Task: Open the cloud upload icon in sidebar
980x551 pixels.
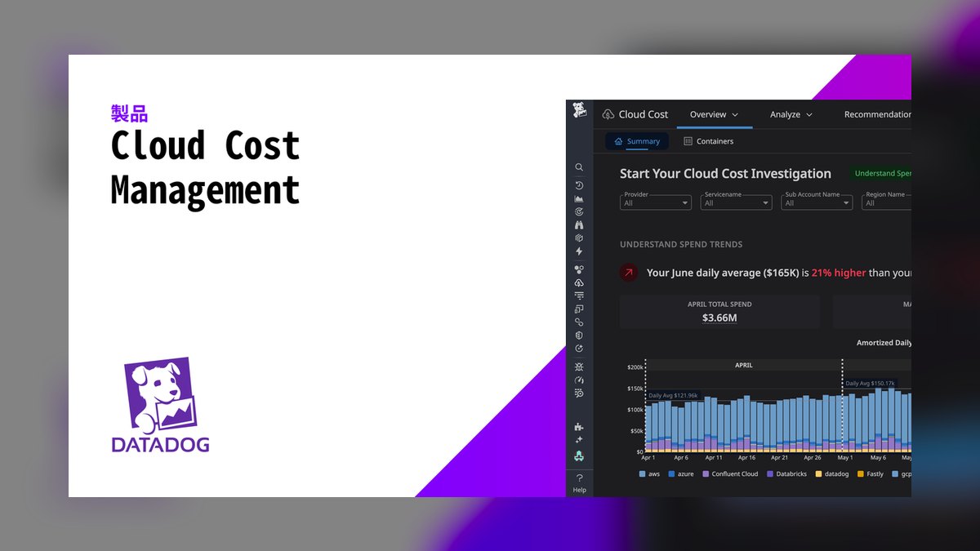Action: (x=579, y=282)
